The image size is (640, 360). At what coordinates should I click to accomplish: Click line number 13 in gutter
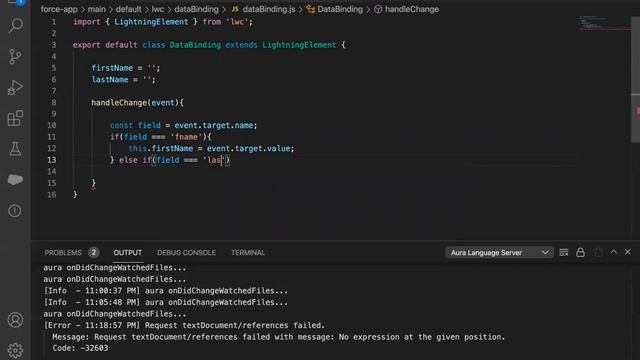52,160
